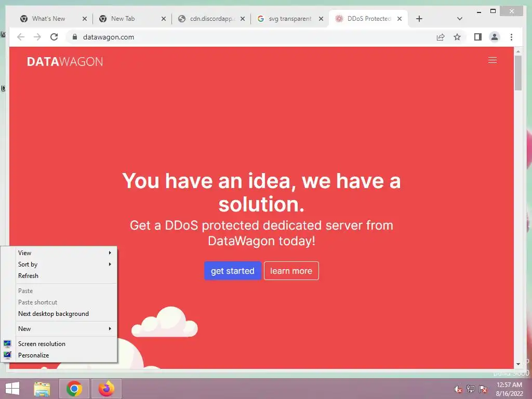Close the What's New tab
532x399 pixels.
pyautogui.click(x=85, y=19)
